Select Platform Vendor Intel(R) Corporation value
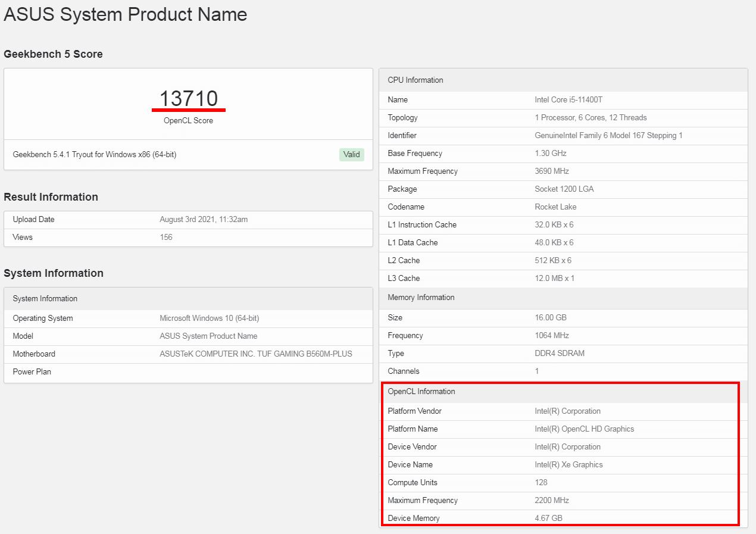 [567, 411]
